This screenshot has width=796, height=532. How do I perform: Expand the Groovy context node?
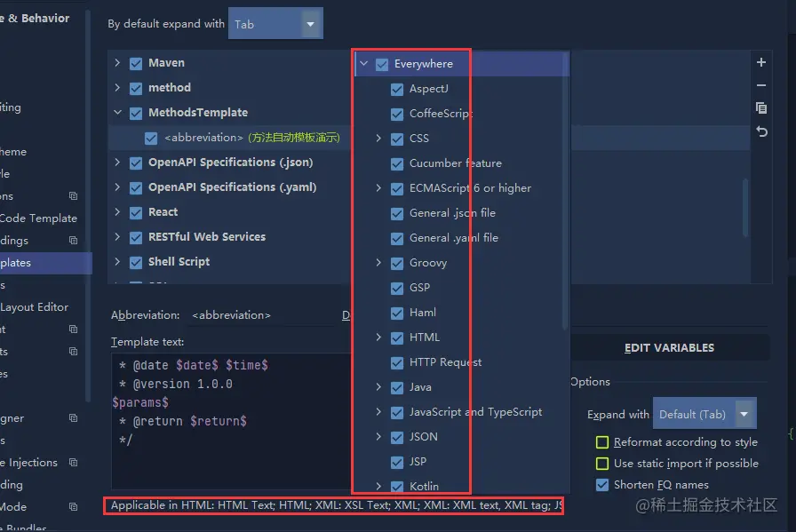[378, 262]
